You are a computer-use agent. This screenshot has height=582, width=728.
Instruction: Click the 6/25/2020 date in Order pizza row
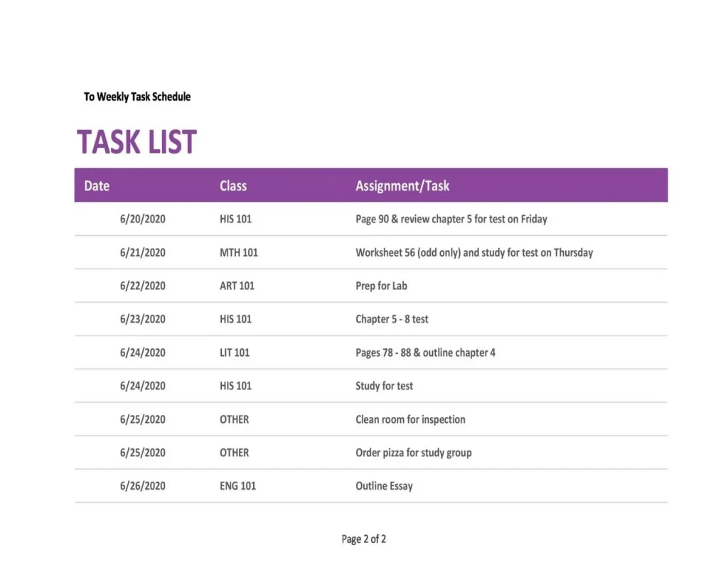[x=142, y=453]
